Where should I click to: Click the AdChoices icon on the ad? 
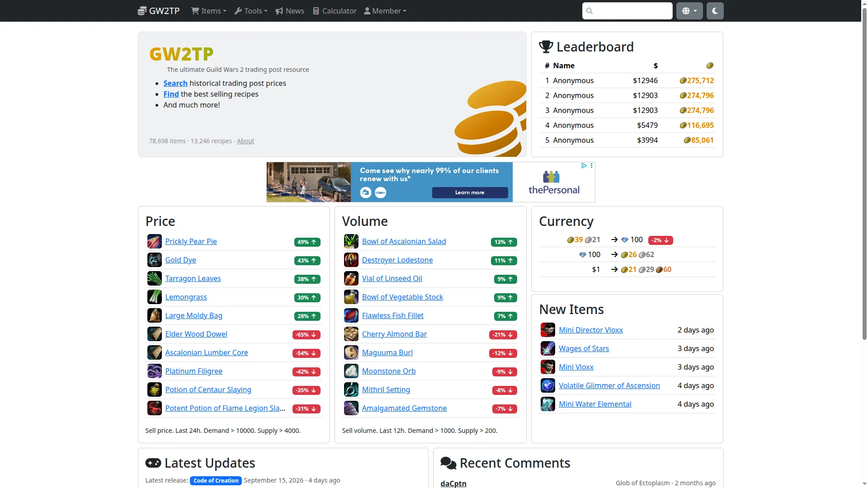[x=584, y=166]
